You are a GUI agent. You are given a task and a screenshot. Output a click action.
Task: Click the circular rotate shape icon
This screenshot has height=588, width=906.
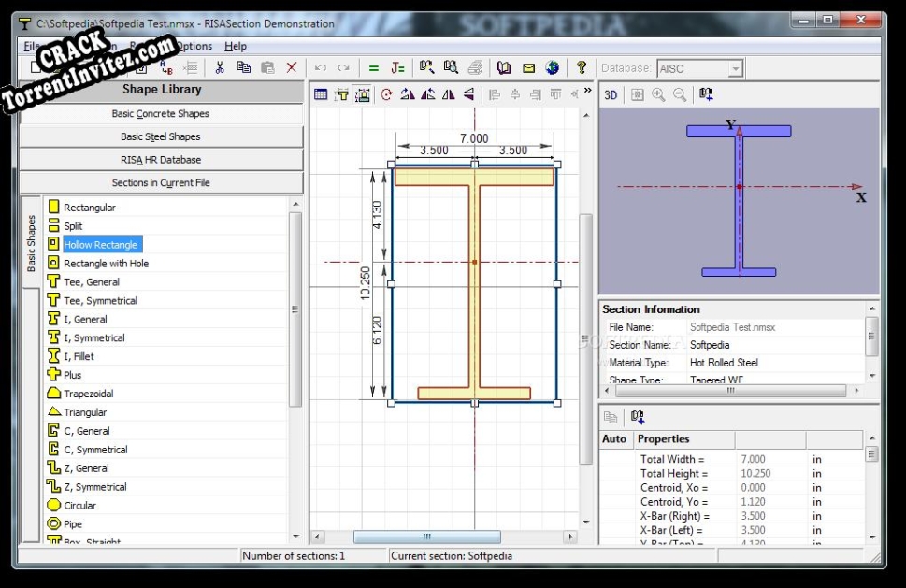[386, 94]
